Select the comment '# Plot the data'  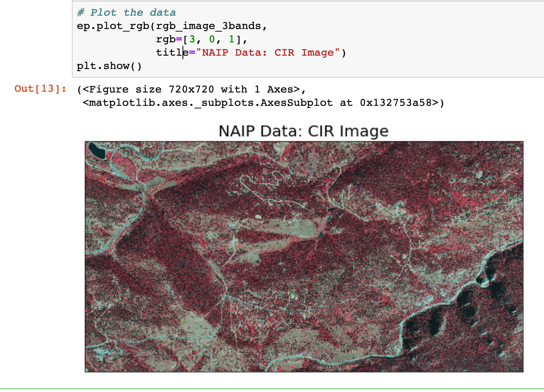(x=126, y=12)
